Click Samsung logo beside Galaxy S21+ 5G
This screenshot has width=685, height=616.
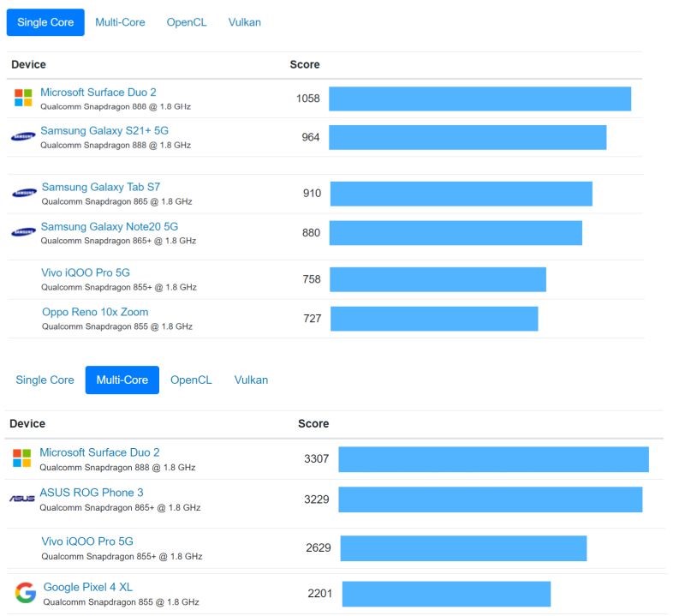23,136
